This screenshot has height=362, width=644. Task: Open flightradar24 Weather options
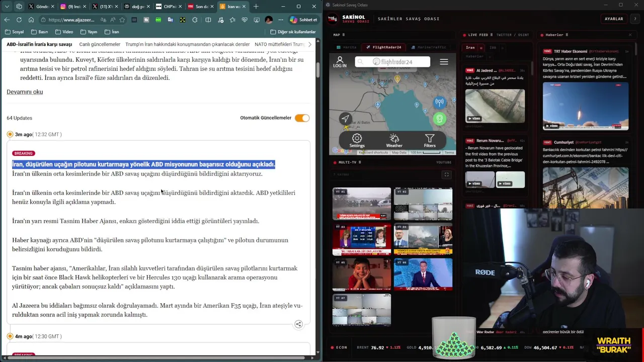(394, 140)
